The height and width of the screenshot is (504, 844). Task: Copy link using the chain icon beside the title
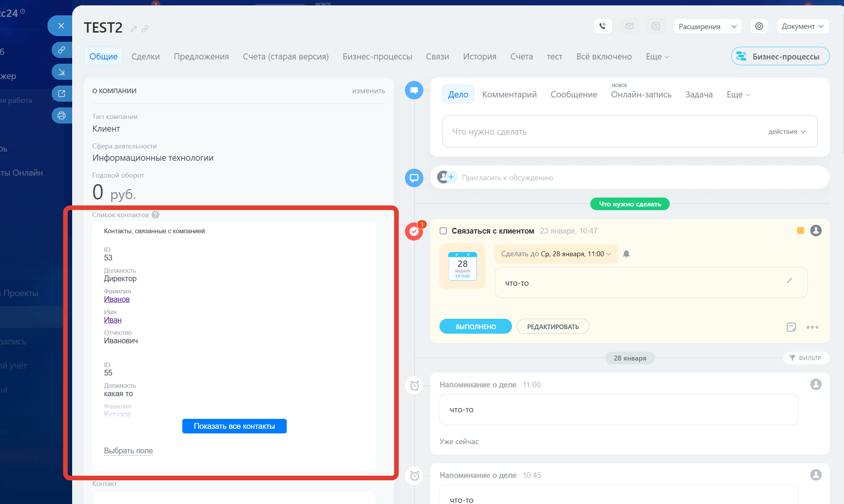pyautogui.click(x=145, y=29)
